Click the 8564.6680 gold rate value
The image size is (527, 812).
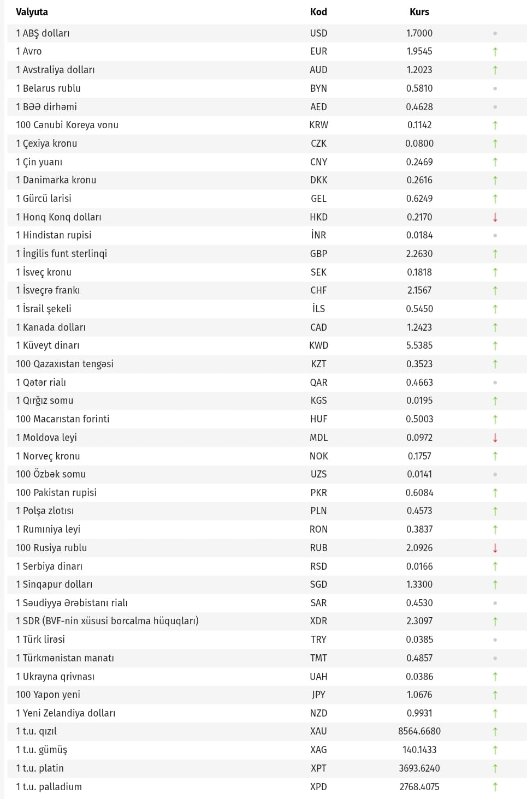click(419, 731)
